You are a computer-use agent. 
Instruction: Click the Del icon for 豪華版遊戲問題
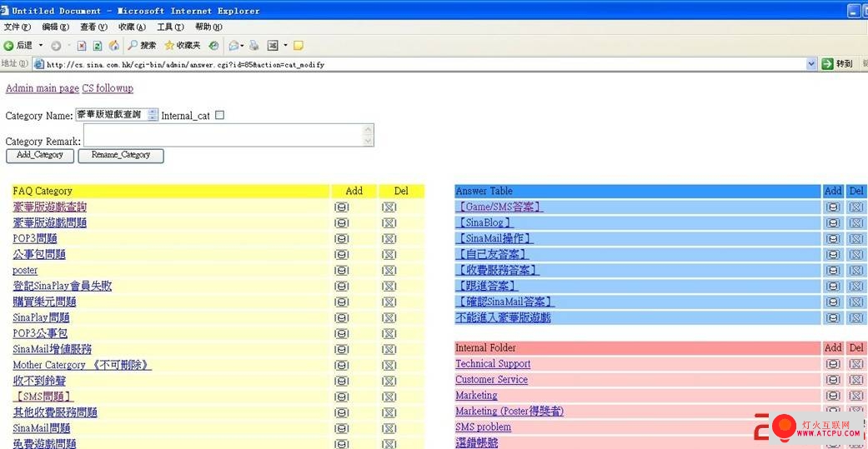(389, 223)
